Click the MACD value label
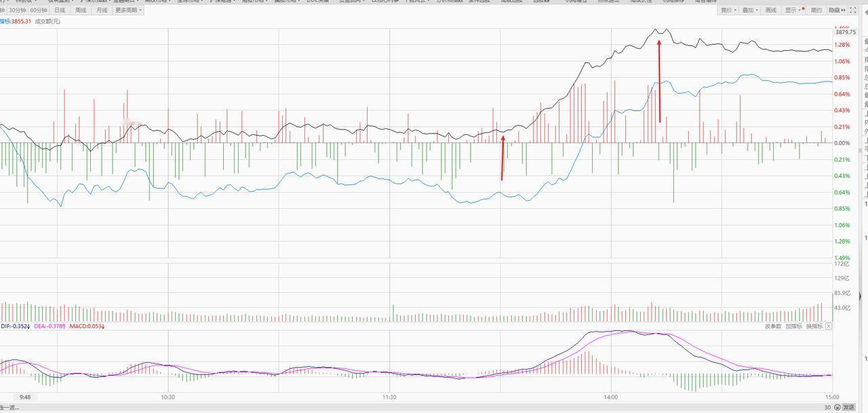 click(x=87, y=326)
